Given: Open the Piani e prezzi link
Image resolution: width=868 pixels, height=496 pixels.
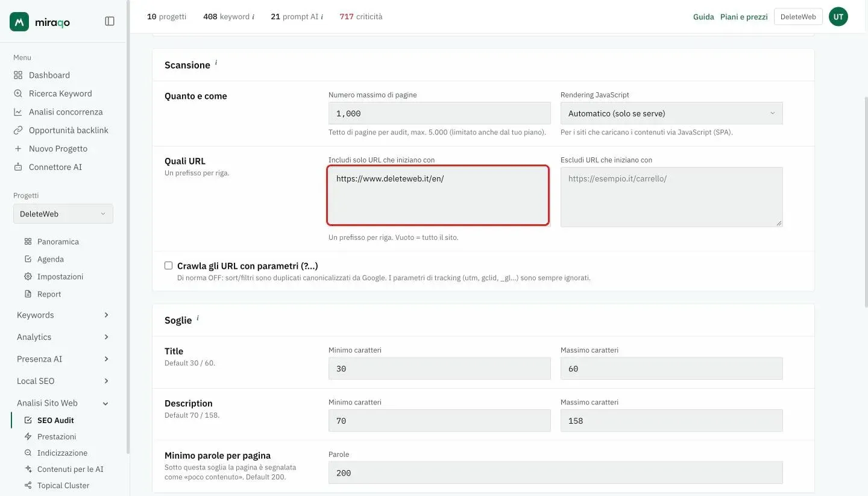Looking at the screenshot, I should tap(744, 17).
